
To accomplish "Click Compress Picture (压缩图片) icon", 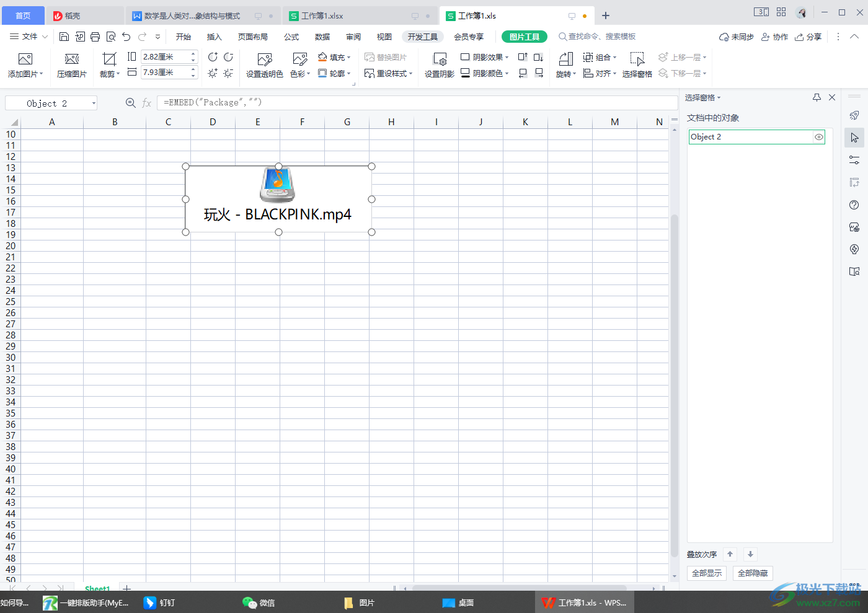I will click(72, 59).
